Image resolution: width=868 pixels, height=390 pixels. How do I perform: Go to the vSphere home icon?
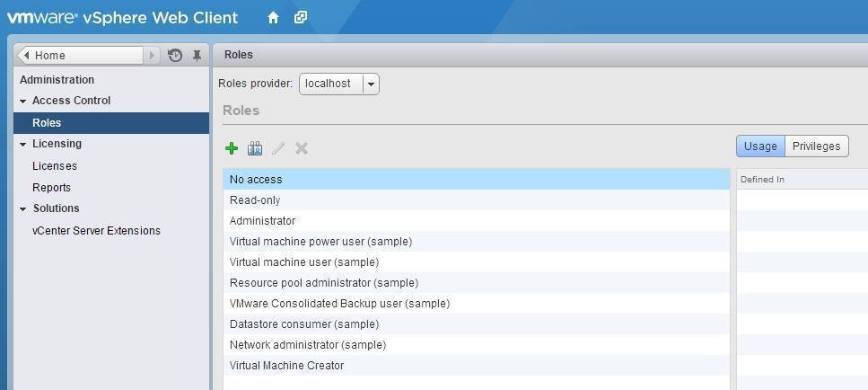pyautogui.click(x=273, y=18)
